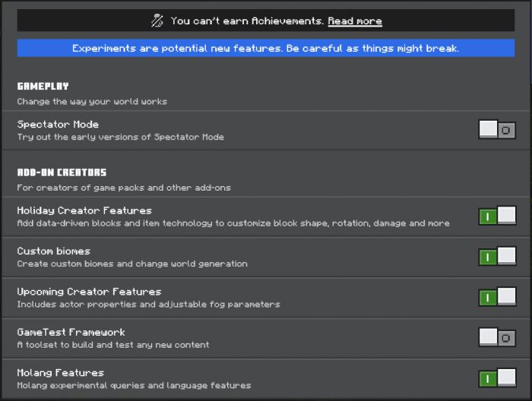Click the Upcoming Creator Features title
The width and height of the screenshot is (532, 401).
(89, 292)
